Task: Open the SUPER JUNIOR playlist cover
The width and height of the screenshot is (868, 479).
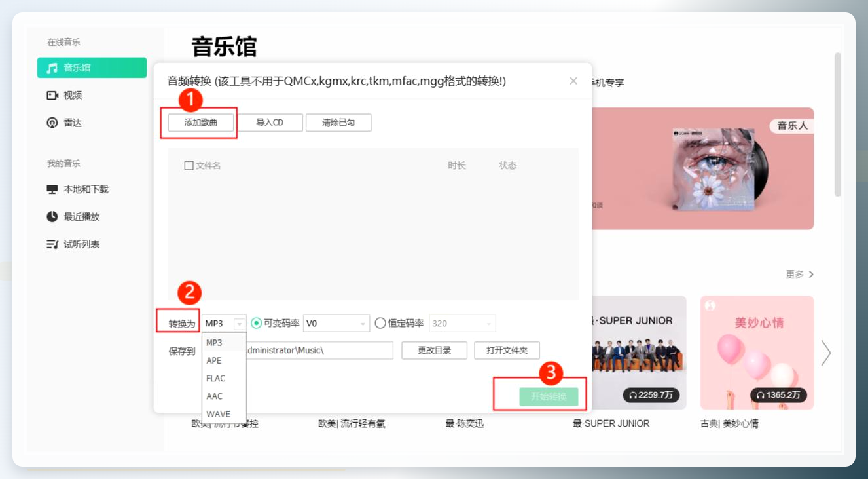Action: pyautogui.click(x=639, y=353)
